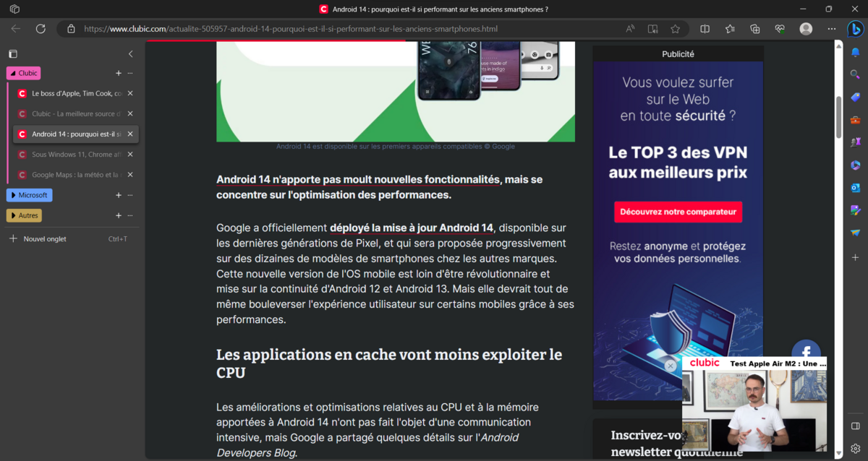This screenshot has height=461, width=868.
Task: Switch to "Clubic - La meilleure source" tab
Action: coord(76,113)
